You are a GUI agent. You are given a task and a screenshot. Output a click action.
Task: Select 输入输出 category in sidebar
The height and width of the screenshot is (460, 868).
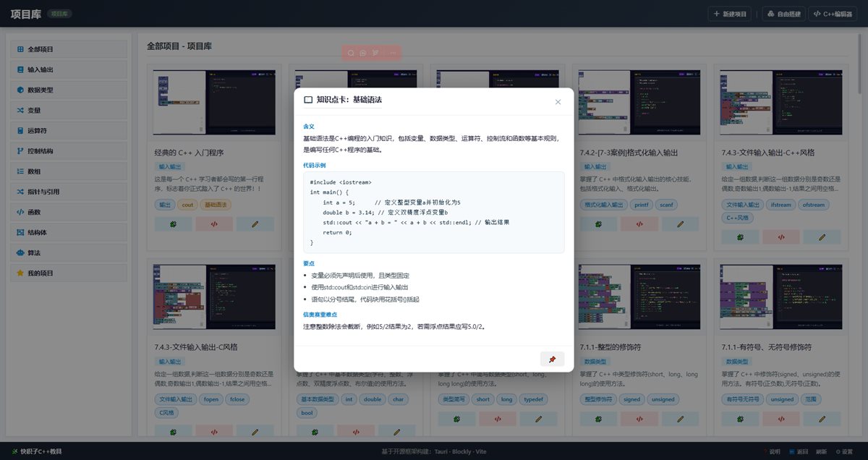(x=69, y=69)
